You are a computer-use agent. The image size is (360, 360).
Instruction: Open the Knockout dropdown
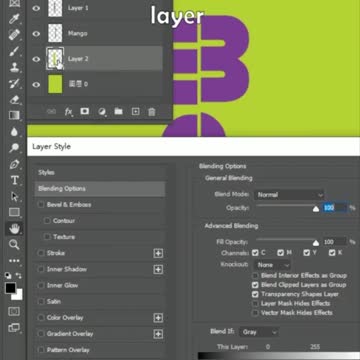[x=272, y=265]
